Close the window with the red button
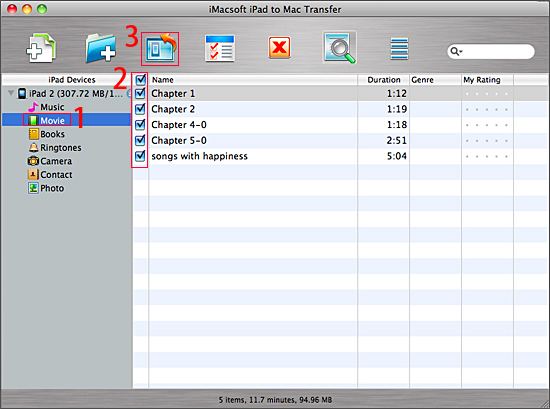 (x=12, y=9)
